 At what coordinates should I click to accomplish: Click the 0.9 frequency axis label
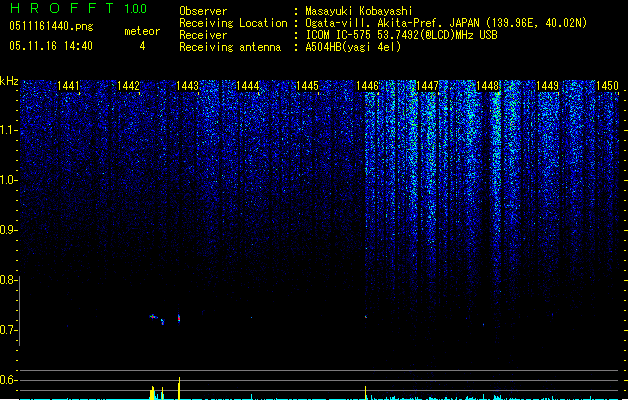pyautogui.click(x=8, y=230)
